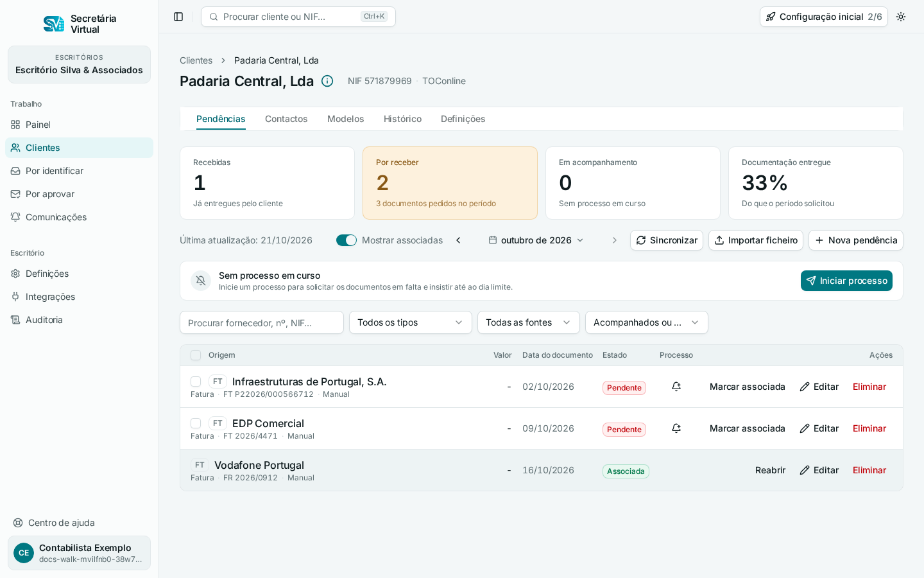Open Escritório Silva & Associados office switcher
Viewport: 924px width, 578px height.
(80, 65)
